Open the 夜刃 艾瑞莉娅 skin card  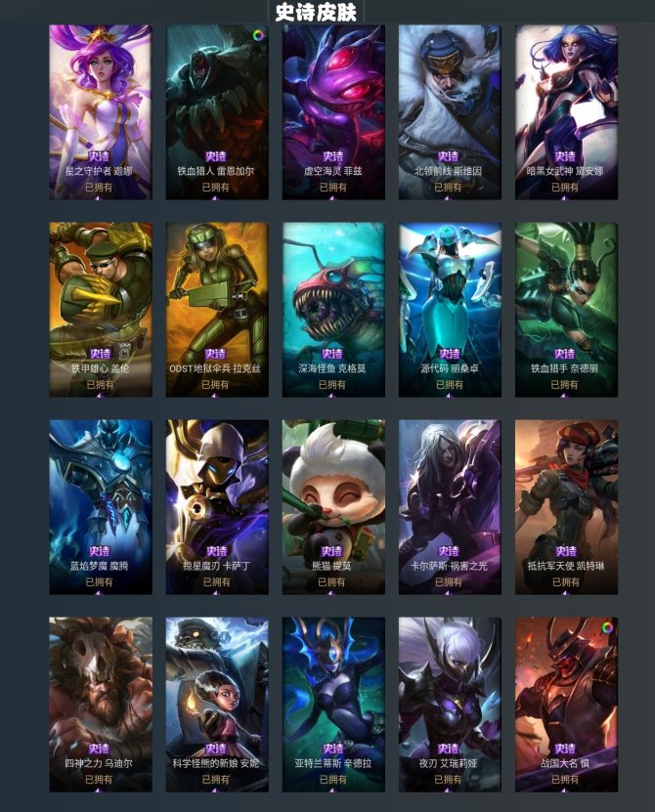(x=450, y=705)
